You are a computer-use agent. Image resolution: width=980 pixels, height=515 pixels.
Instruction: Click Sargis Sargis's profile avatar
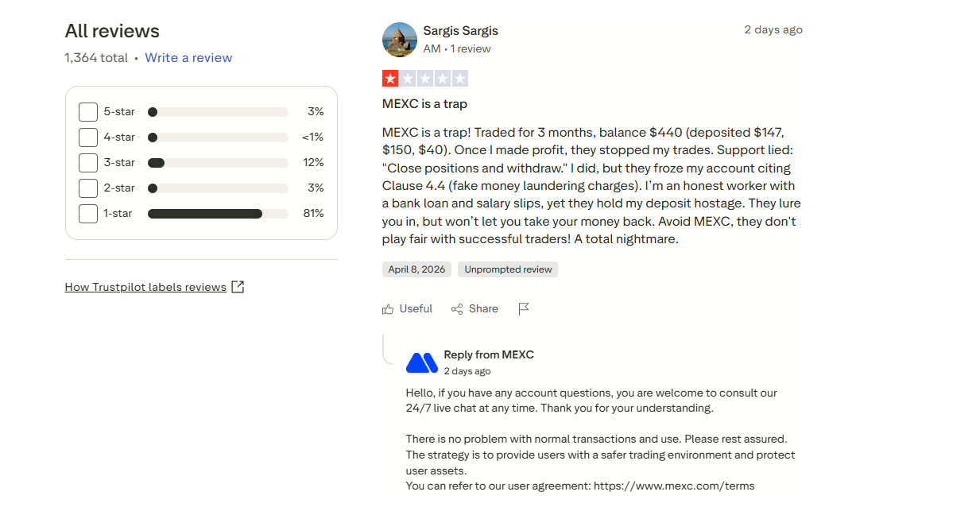399,39
